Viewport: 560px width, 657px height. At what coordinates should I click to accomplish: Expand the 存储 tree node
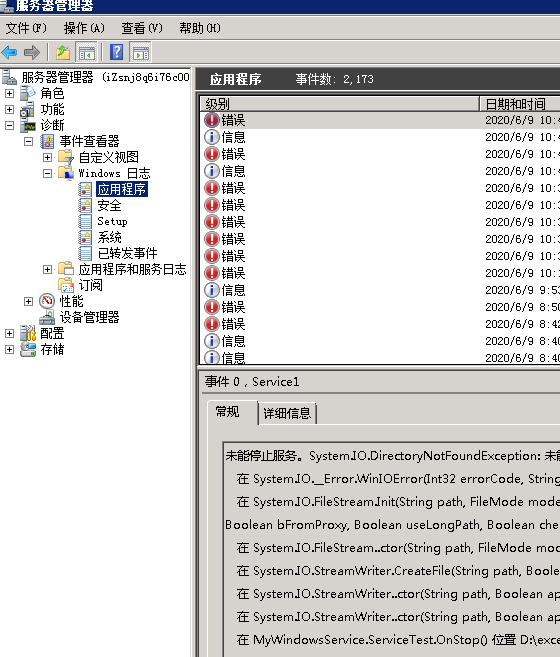(9, 349)
